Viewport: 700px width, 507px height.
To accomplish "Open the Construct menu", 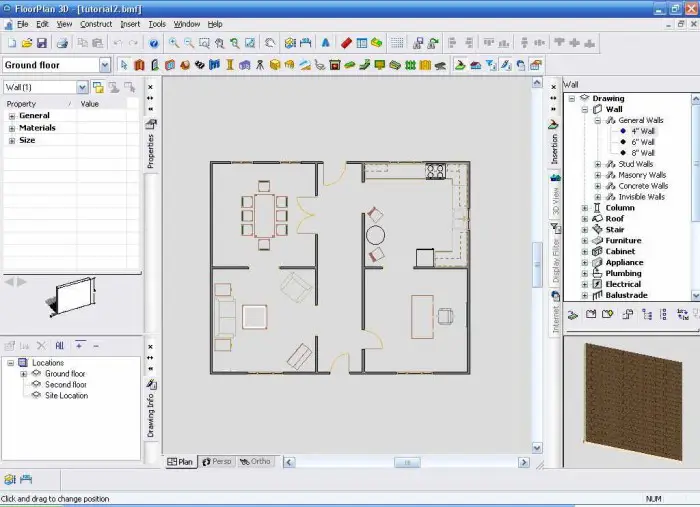I will click(96, 24).
